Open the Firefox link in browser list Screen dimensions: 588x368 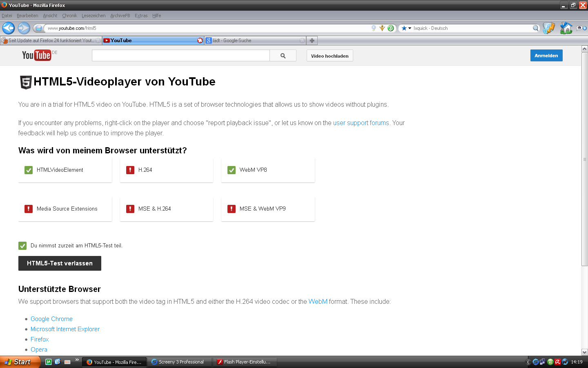tap(40, 339)
